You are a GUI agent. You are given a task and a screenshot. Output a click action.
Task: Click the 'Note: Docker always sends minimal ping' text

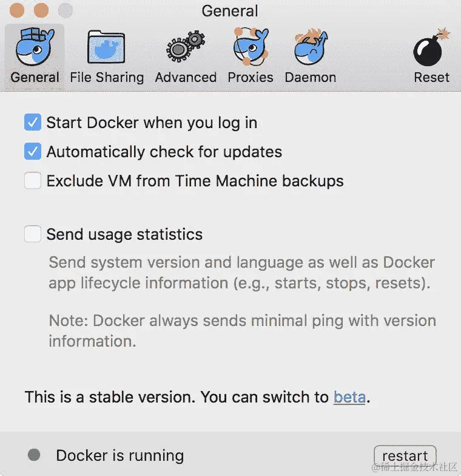(x=243, y=330)
